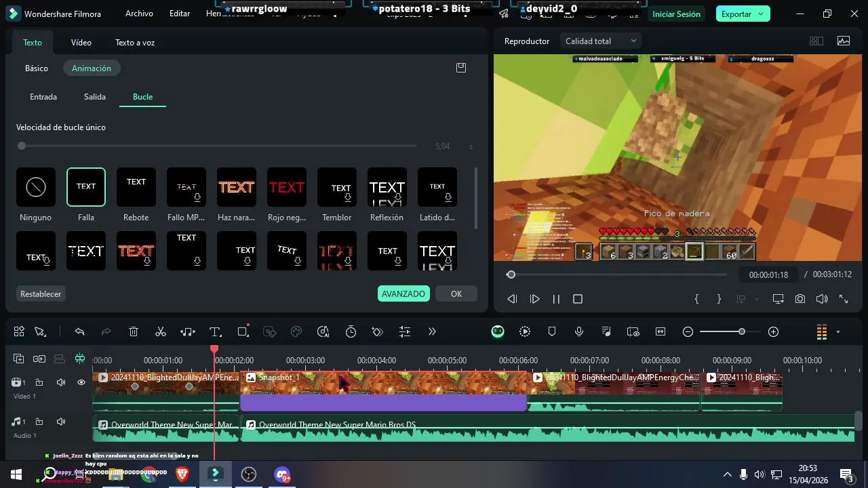Image resolution: width=868 pixels, height=488 pixels.
Task: Lock the Audio 1 track
Action: point(39,422)
